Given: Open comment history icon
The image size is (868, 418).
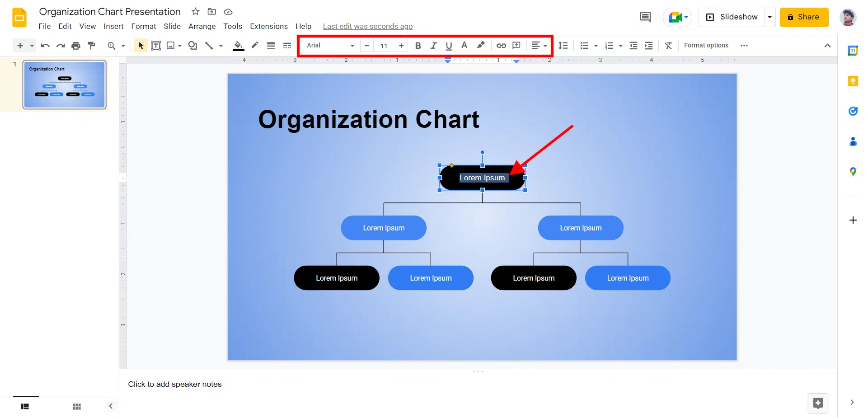Looking at the screenshot, I should [645, 17].
